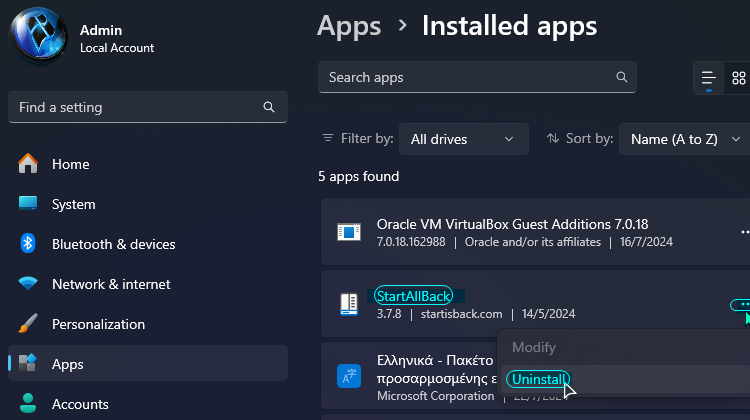Click the Greek language pack icon
This screenshot has height=420, width=750.
tap(349, 376)
